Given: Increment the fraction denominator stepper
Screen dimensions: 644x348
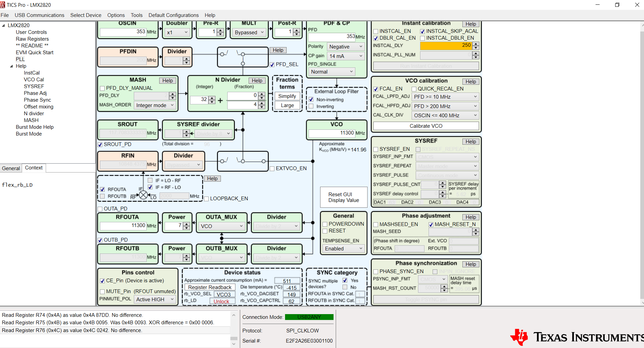Looking at the screenshot, I should click(262, 103).
